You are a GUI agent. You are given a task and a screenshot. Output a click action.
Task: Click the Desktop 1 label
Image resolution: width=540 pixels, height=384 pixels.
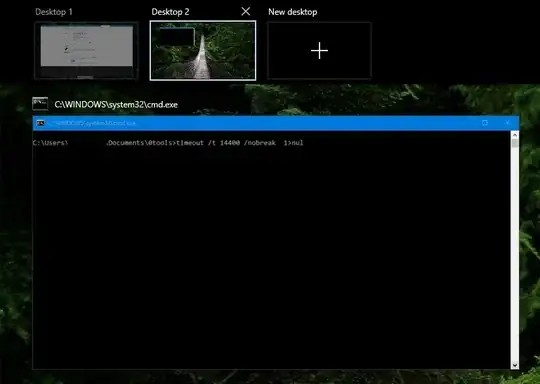click(x=54, y=12)
